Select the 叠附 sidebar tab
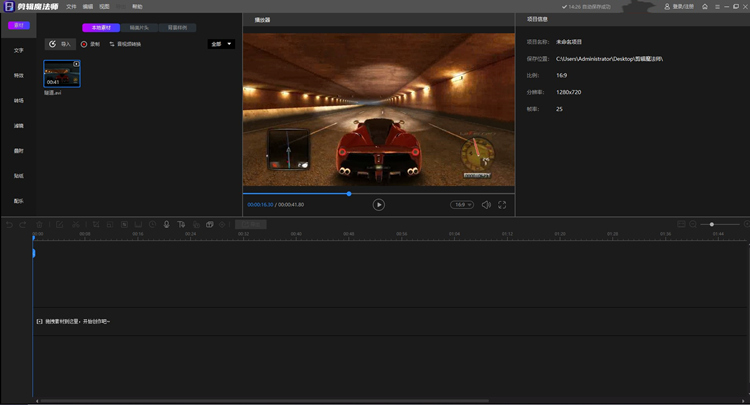 tap(19, 151)
